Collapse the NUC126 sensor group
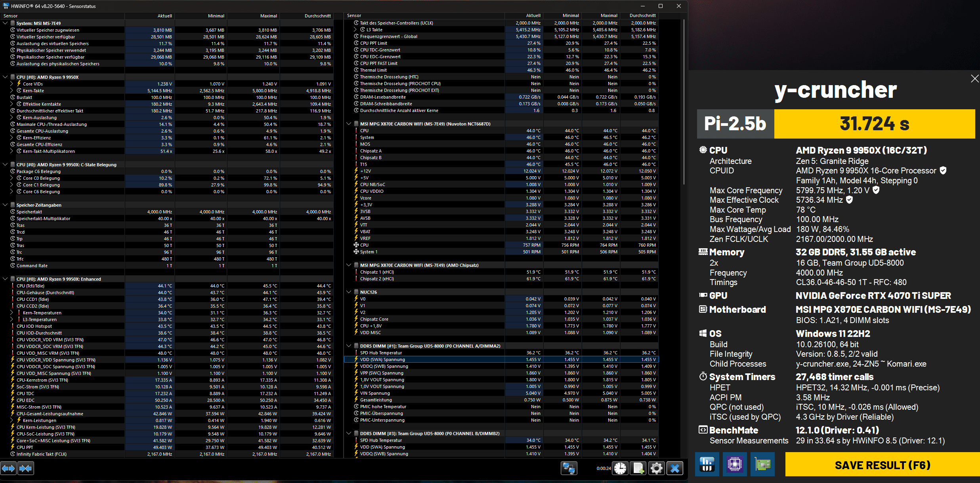The height and width of the screenshot is (483, 980). pos(349,292)
